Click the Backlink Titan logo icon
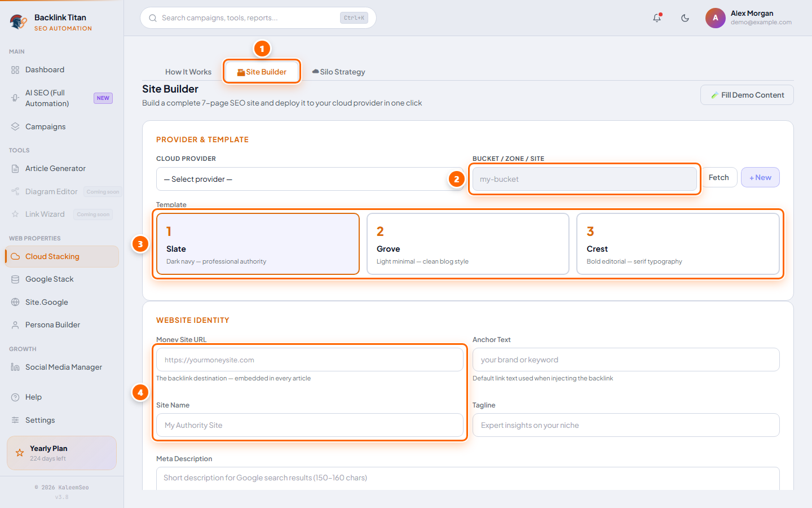 tap(19, 22)
